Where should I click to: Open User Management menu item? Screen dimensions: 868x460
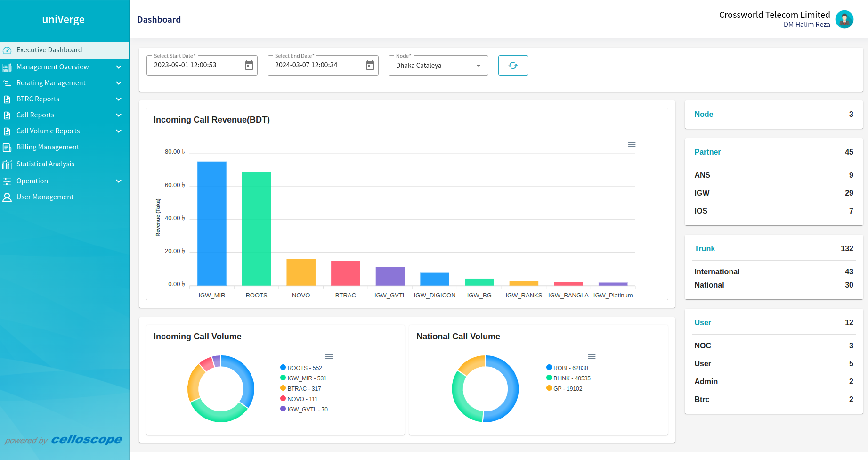65,197
